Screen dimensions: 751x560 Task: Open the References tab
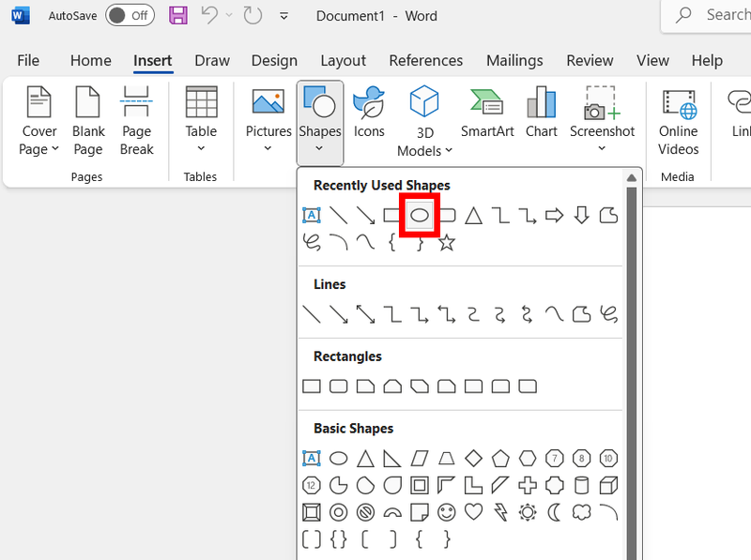426,61
